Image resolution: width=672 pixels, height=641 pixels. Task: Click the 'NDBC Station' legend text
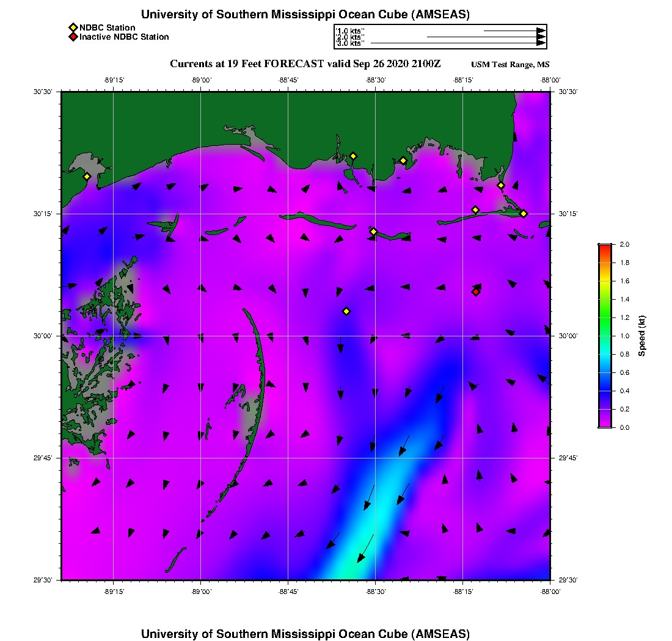(x=108, y=27)
